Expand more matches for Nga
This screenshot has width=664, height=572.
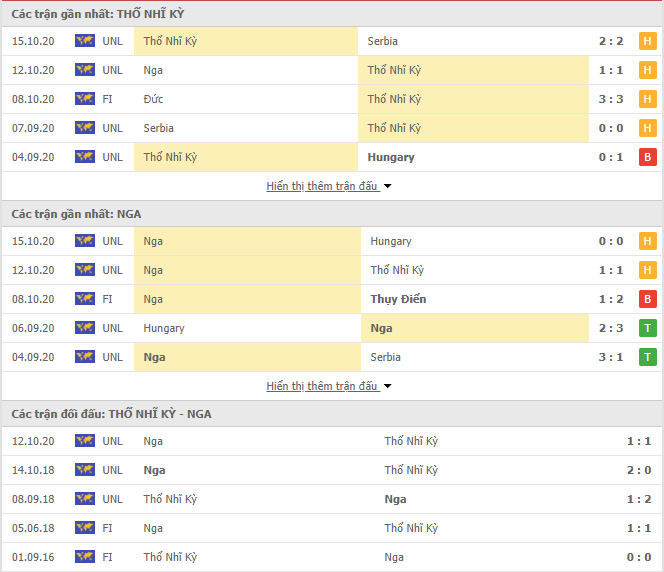[321, 386]
